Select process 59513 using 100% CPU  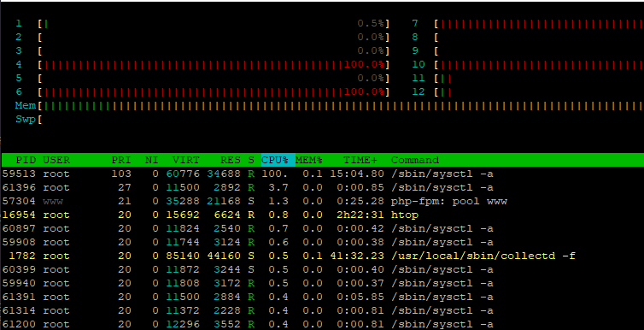click(x=322, y=174)
